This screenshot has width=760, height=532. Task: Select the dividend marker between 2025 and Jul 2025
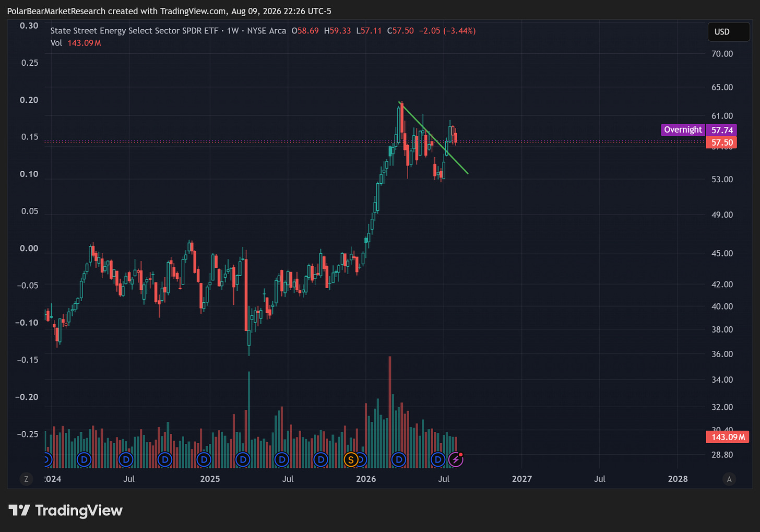[x=243, y=459]
